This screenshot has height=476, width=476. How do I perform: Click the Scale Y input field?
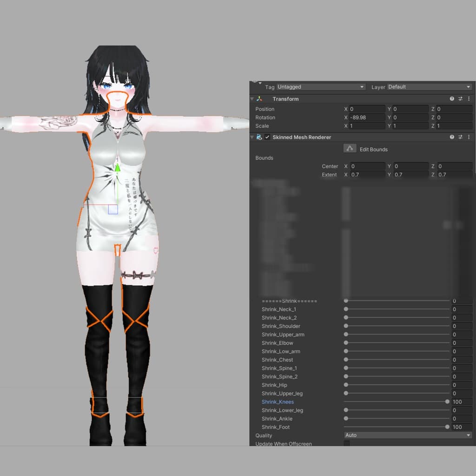coord(410,126)
